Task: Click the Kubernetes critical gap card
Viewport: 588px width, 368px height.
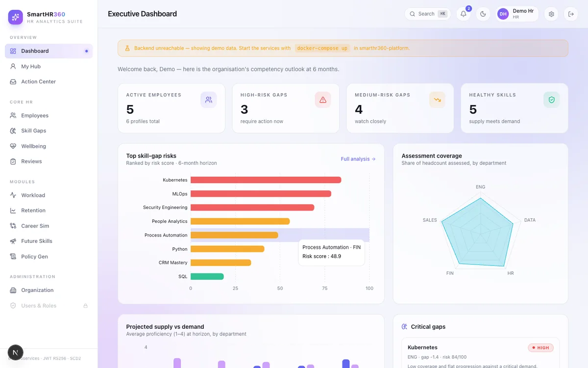Action: (x=480, y=353)
